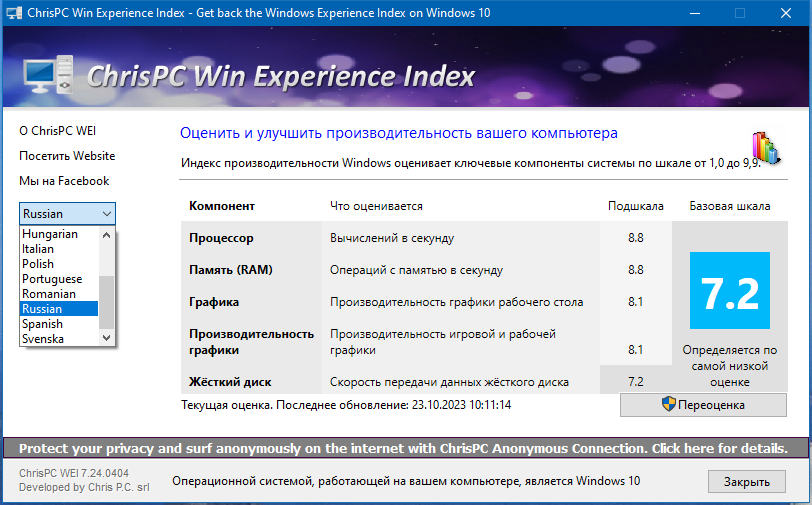The image size is (812, 505).
Task: Click the 7.2 base score tile
Action: tap(730, 291)
